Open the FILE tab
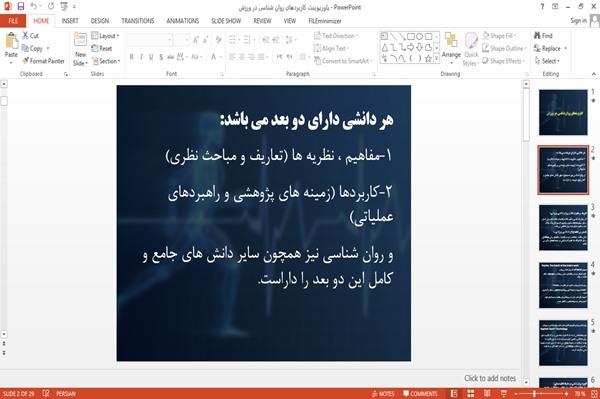 [x=13, y=21]
